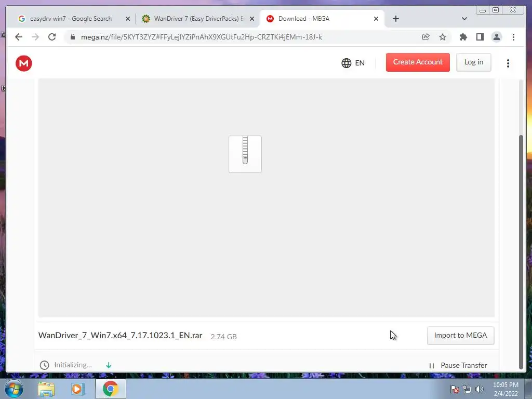The image size is (532, 399).
Task: Click the 2.74 GB file size
Action: (x=223, y=337)
